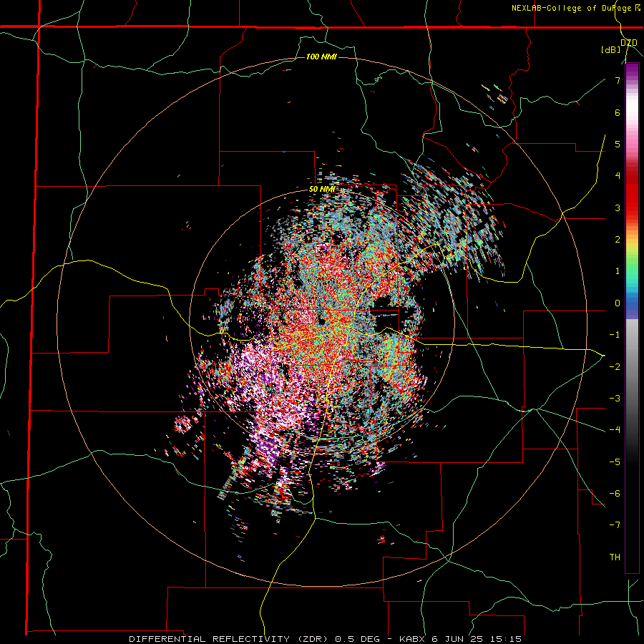Click the (ZDR) abbreviation in the caption
This screenshot has width=644, height=644.
tap(313, 639)
